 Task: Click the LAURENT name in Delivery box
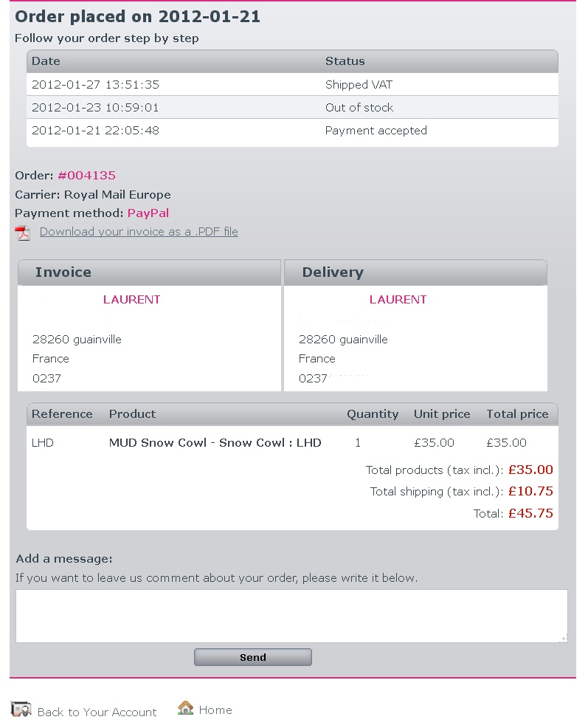(x=398, y=300)
